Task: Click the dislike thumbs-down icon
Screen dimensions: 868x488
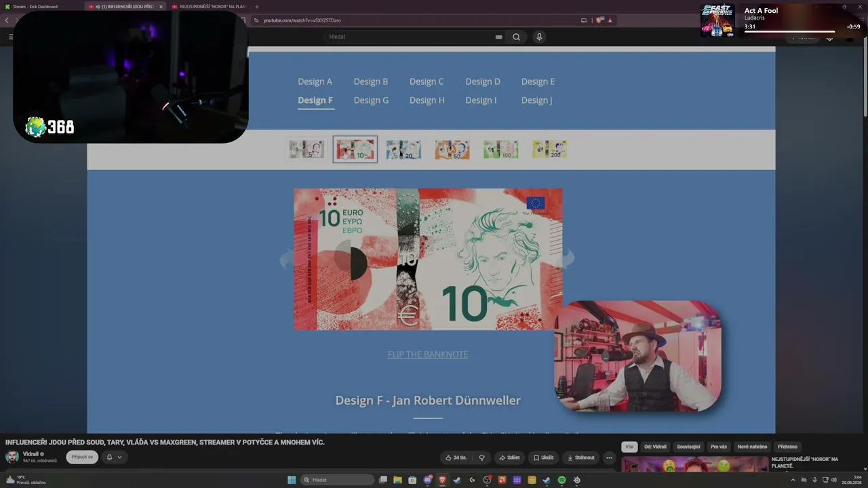Action: tap(481, 457)
